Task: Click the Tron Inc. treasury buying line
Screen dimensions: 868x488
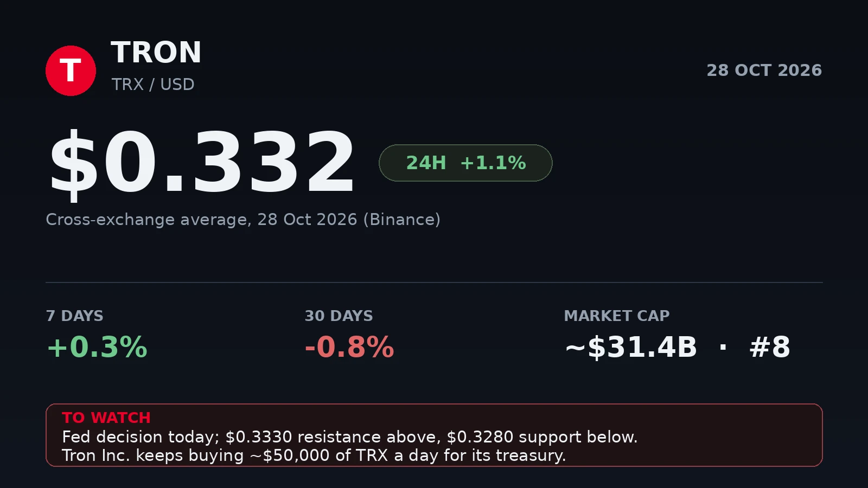Action: 314,455
